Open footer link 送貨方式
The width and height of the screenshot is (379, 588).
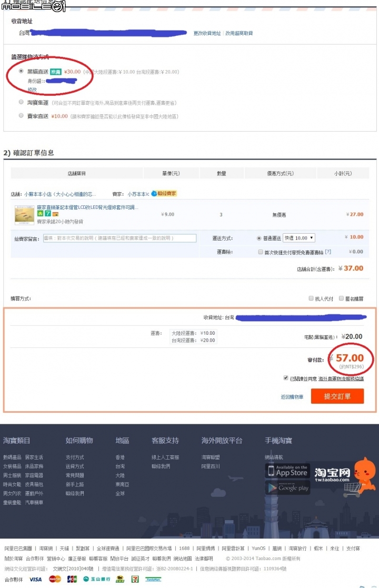(75, 466)
